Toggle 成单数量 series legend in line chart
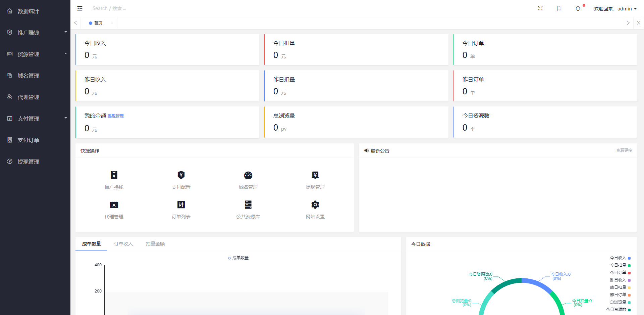Screen dimensions: 644x315 (238, 258)
